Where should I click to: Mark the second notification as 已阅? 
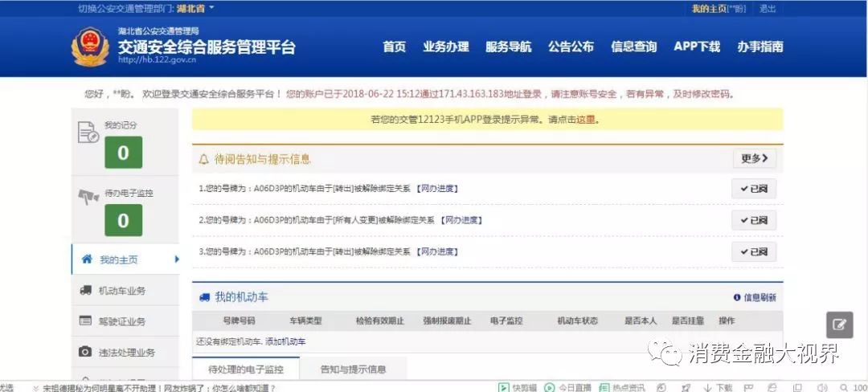coord(754,220)
